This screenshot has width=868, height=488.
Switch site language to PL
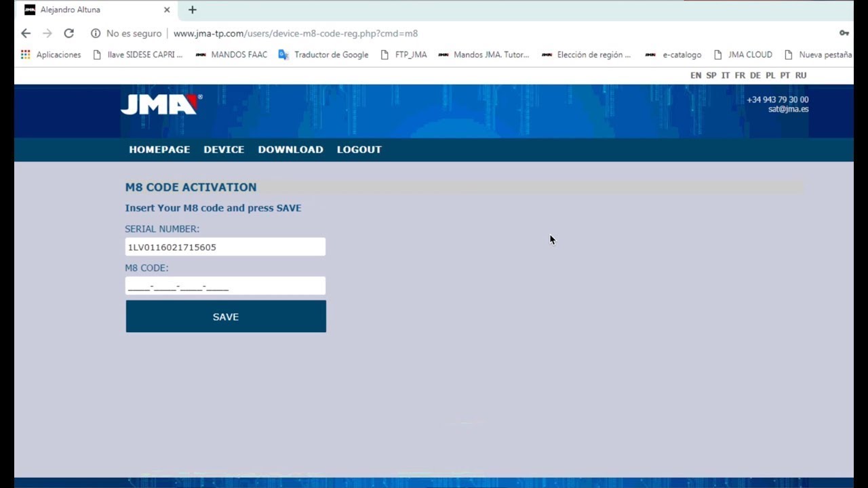pyautogui.click(x=770, y=75)
